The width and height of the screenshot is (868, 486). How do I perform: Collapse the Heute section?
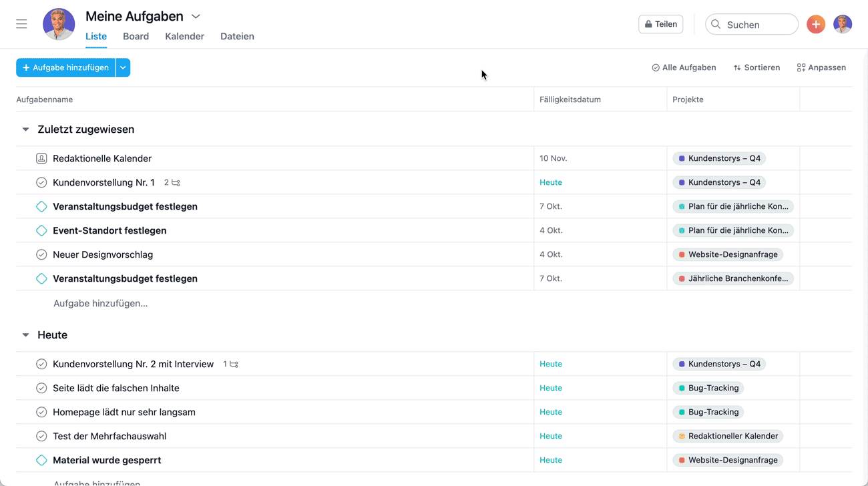tap(25, 335)
